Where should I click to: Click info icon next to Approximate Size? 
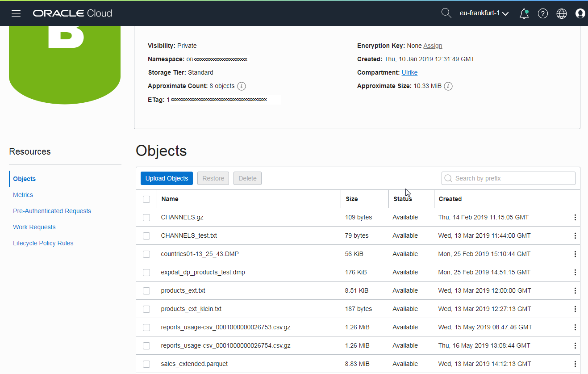(x=448, y=86)
